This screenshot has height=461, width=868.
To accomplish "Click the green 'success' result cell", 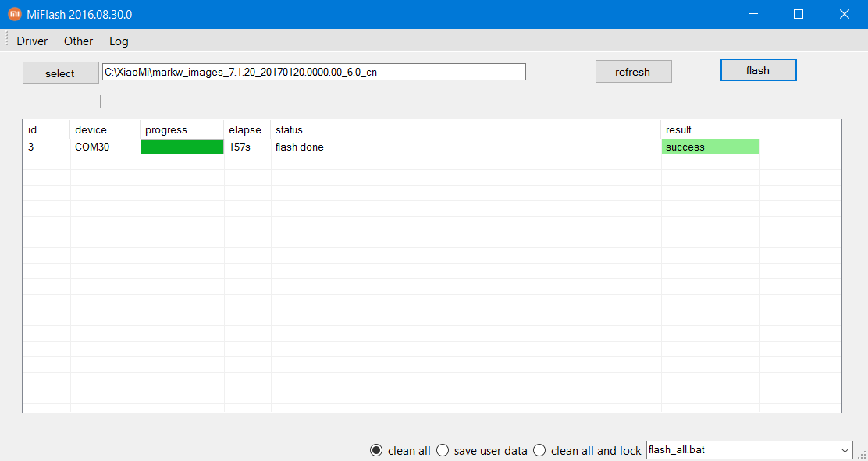I will [x=710, y=147].
